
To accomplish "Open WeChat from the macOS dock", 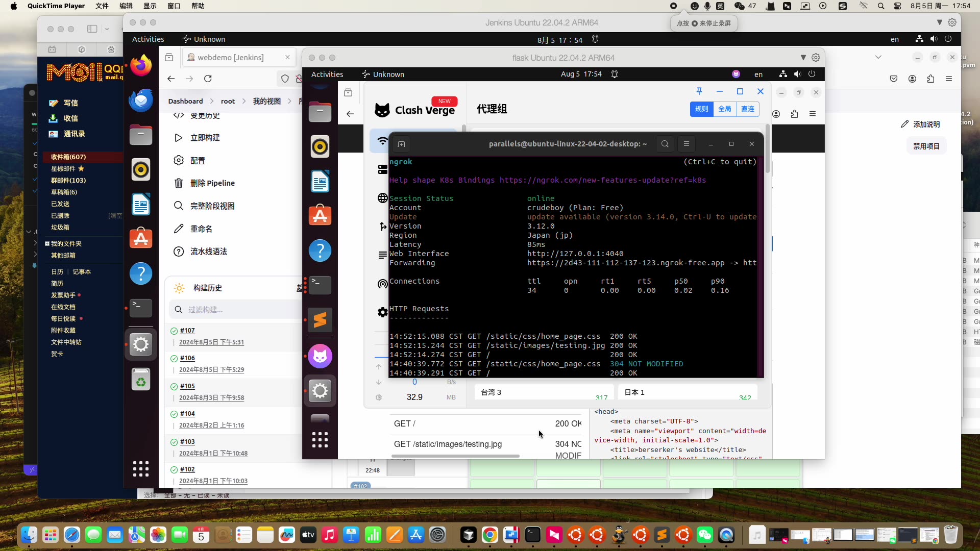I will pyautogui.click(x=705, y=535).
